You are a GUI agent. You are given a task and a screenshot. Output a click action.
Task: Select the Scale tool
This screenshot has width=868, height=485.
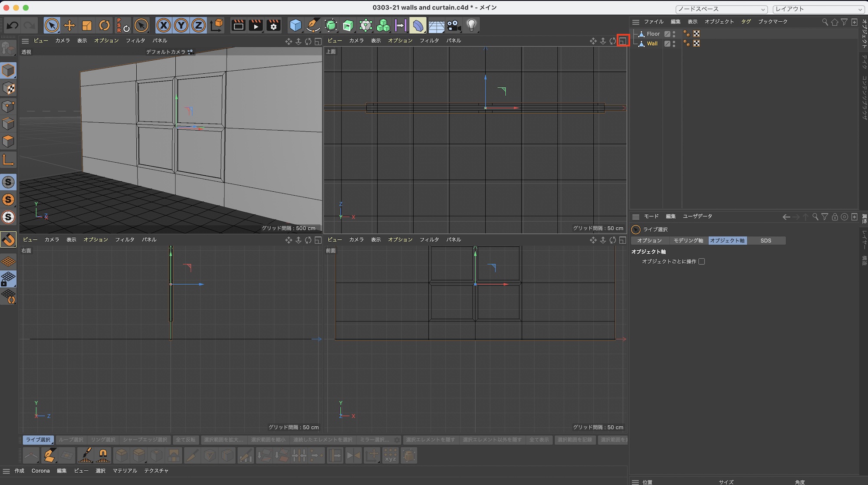87,26
